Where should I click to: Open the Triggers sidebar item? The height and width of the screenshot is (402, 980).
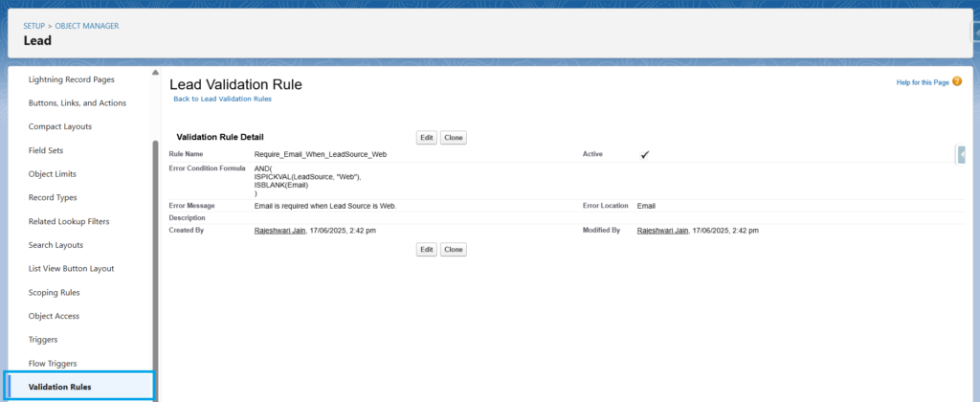coord(43,340)
